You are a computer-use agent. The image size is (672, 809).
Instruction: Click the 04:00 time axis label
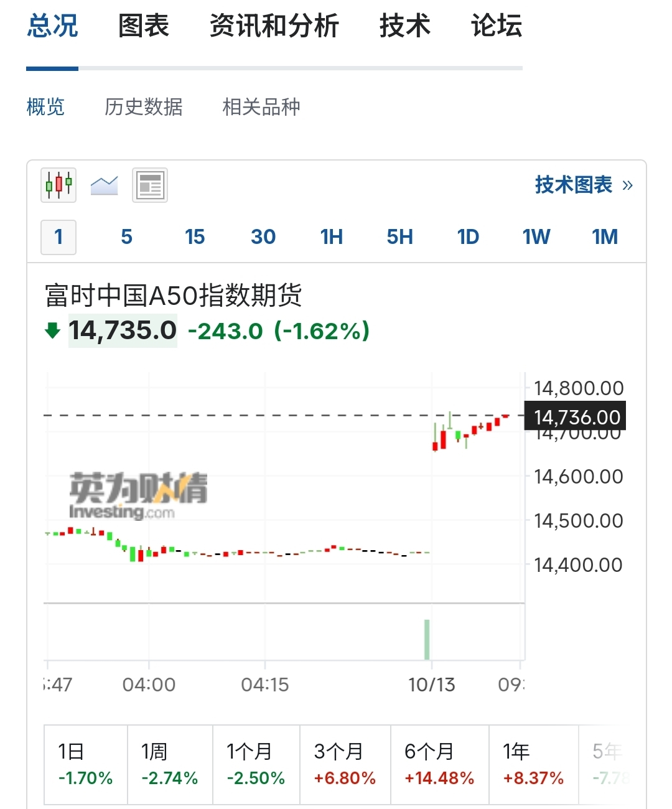tap(149, 685)
